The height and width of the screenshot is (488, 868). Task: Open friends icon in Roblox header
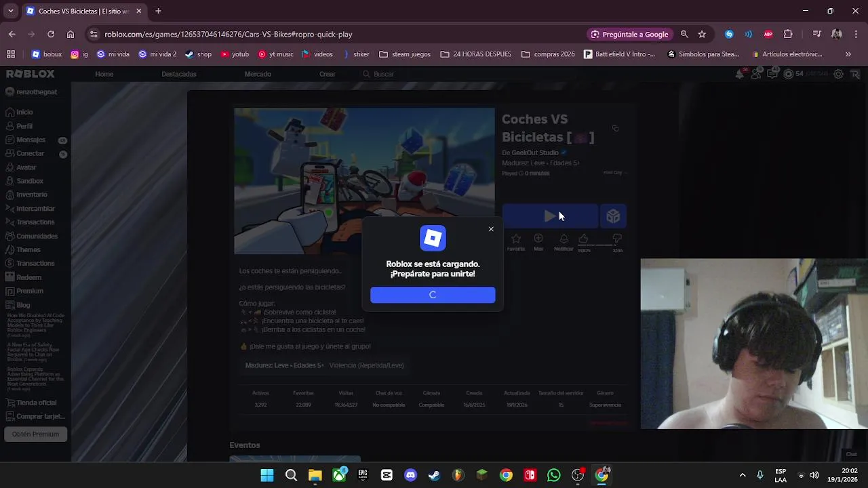pos(757,74)
